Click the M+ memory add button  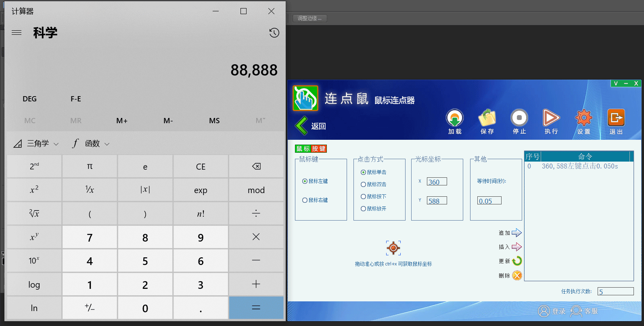pyautogui.click(x=122, y=121)
